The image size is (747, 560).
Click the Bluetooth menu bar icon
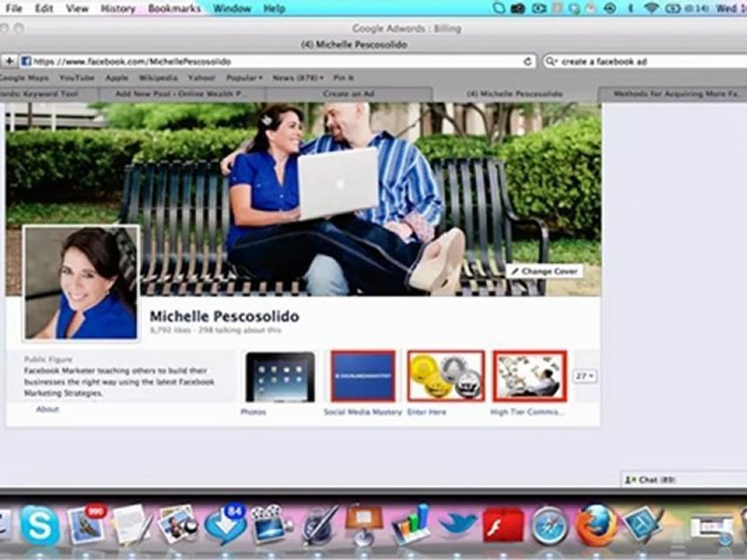point(630,8)
